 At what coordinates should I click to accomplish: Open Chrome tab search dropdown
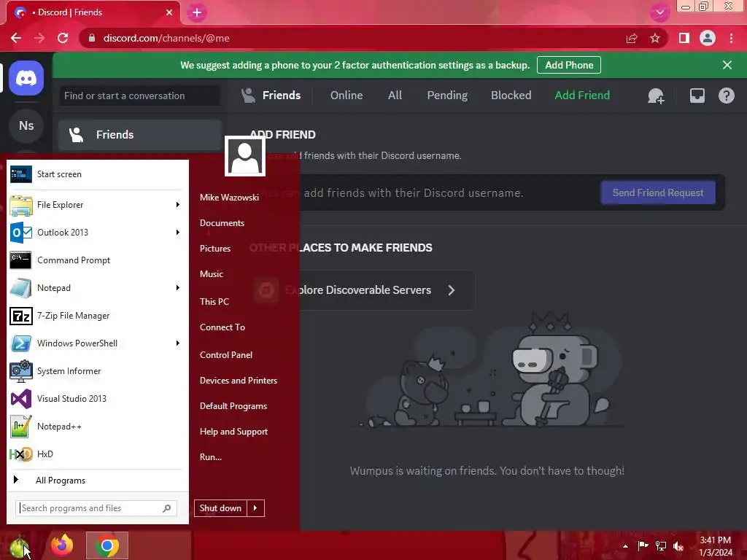point(659,12)
